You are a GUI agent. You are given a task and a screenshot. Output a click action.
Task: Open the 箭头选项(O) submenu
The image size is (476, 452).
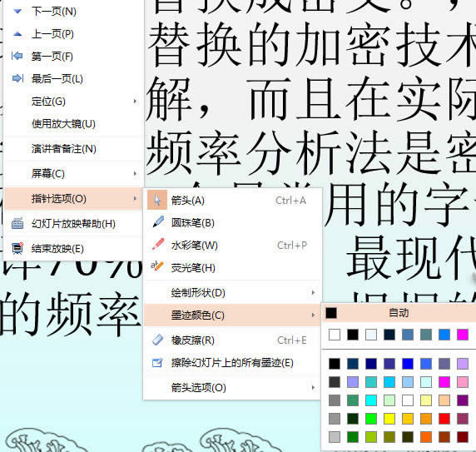[x=232, y=388]
